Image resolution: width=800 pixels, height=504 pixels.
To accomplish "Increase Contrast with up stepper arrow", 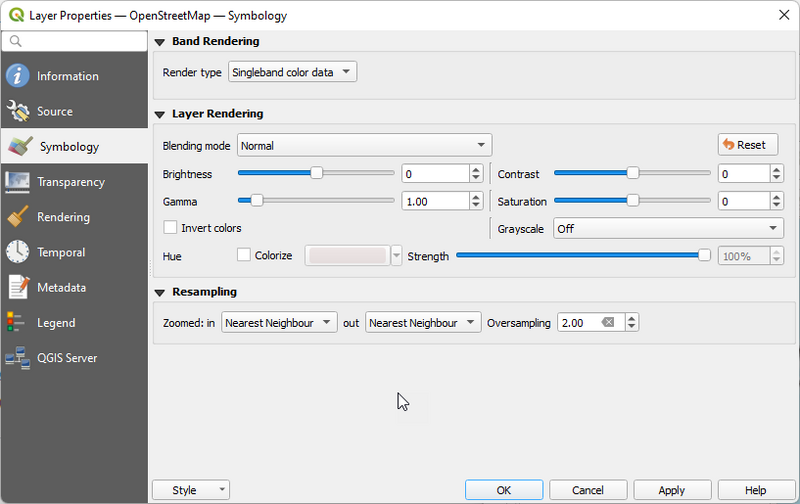I will pos(777,170).
